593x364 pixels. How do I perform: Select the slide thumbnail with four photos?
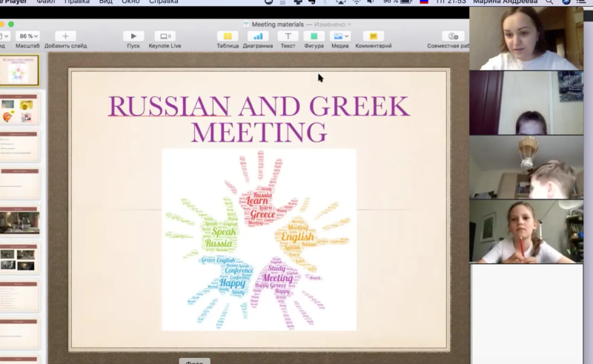click(19, 258)
